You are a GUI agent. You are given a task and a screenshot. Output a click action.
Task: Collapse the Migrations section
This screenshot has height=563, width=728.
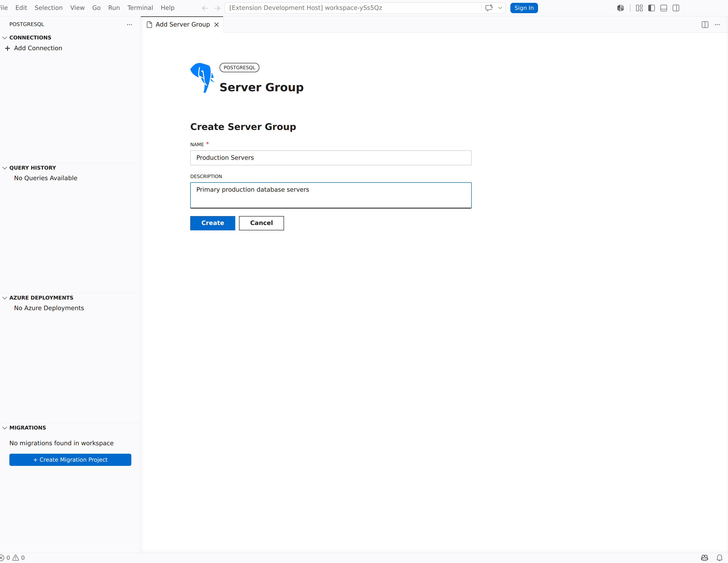pos(5,428)
